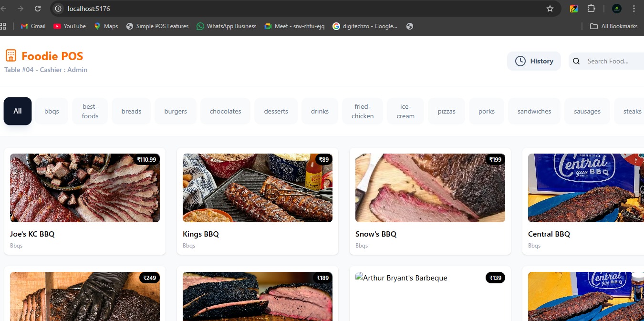Screen dimensions: 644x321
Task: Filter by breads category
Action: pos(131,111)
